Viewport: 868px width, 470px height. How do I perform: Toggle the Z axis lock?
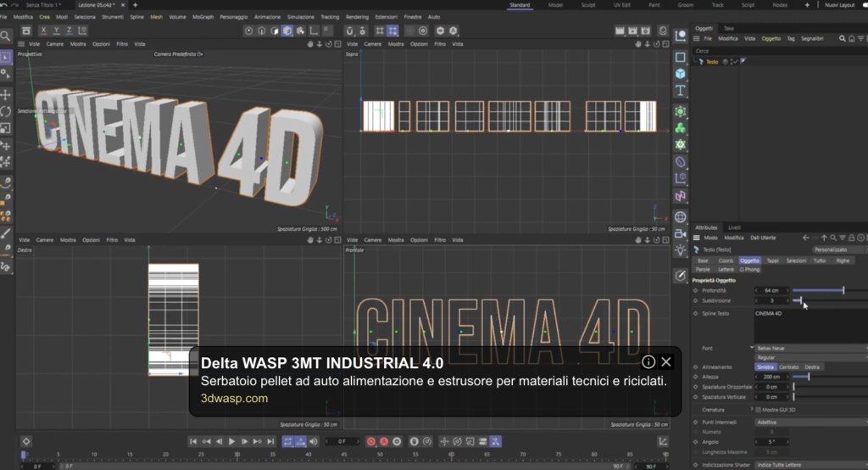tap(70, 31)
